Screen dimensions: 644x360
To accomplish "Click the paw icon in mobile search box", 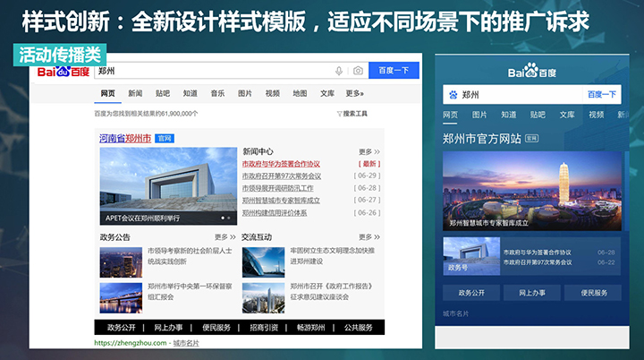I will [x=453, y=94].
